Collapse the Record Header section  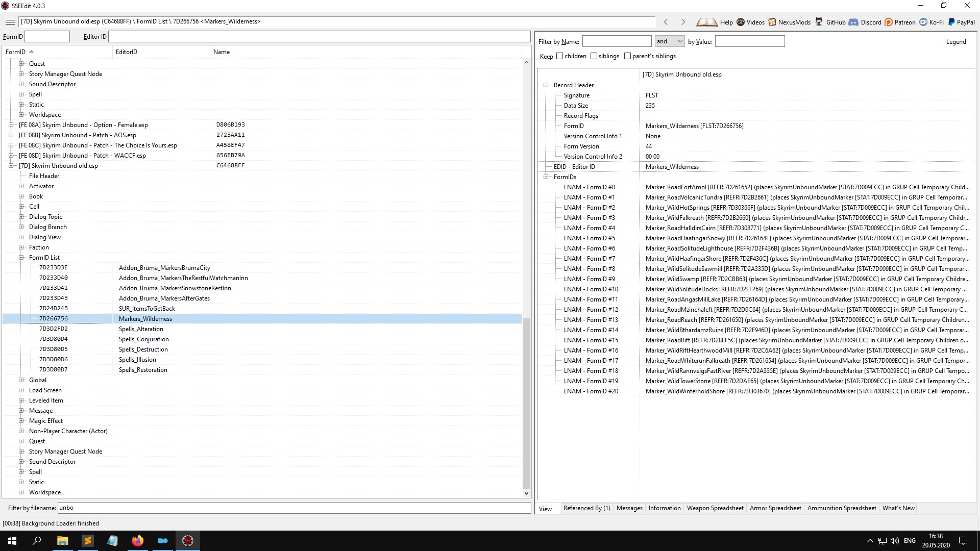coord(546,85)
